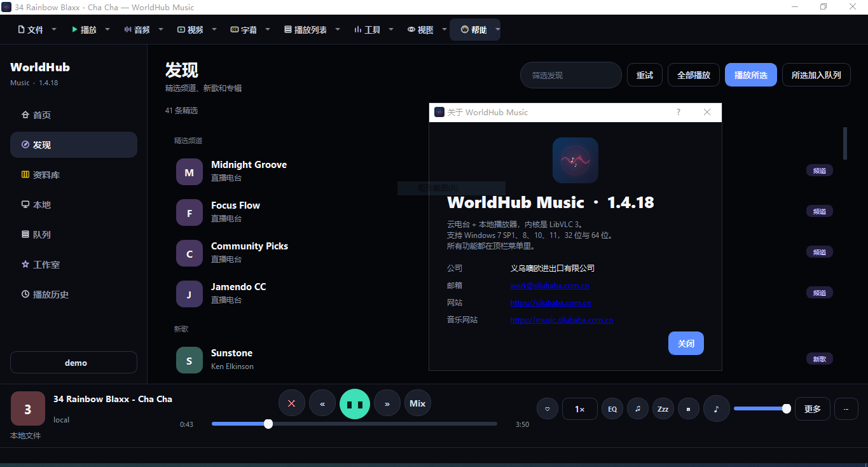The height and width of the screenshot is (467, 868).
Task: Open music.silubaba.com.cn link
Action: pyautogui.click(x=562, y=320)
